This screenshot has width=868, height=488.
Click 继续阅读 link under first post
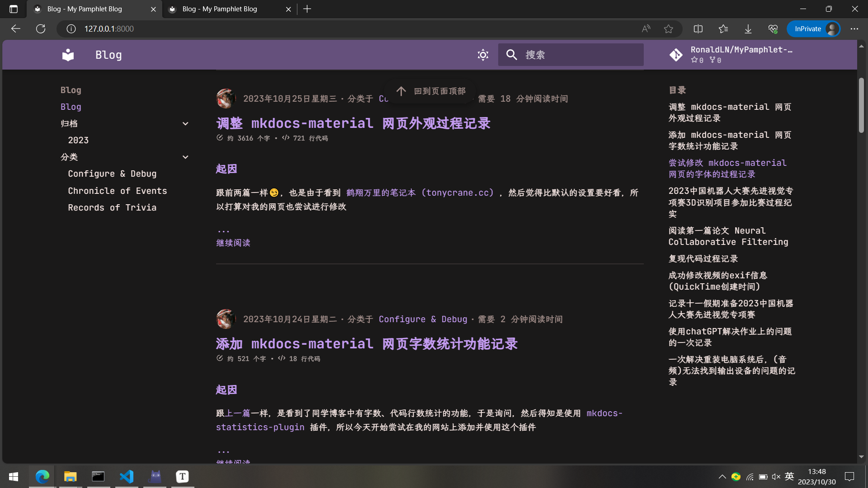tap(233, 243)
